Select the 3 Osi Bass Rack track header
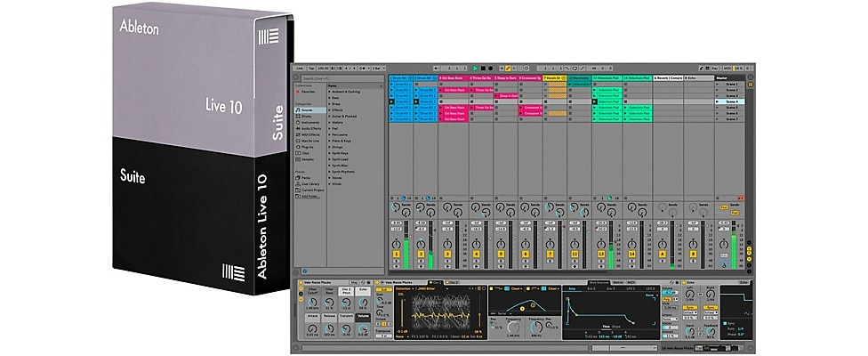The height and width of the screenshot is (356, 868). coord(454,78)
